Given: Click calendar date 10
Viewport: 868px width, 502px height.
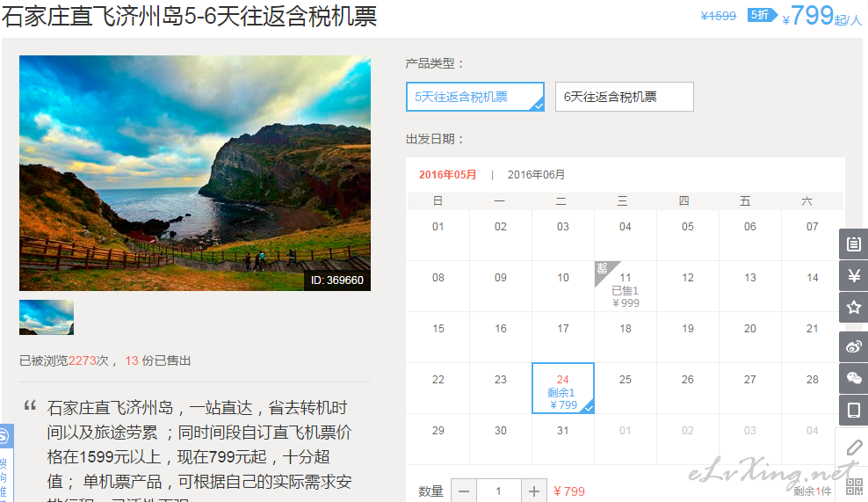Looking at the screenshot, I should tap(563, 278).
